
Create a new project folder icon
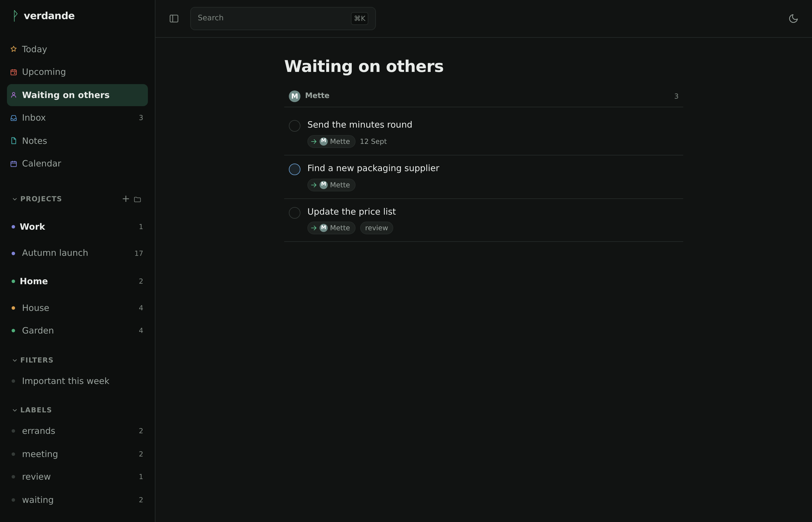[137, 199]
